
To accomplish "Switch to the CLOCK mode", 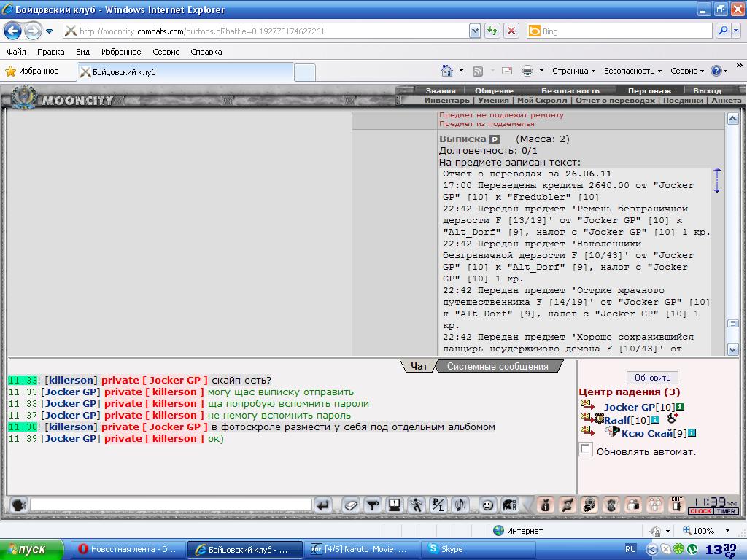I will 700,511.
